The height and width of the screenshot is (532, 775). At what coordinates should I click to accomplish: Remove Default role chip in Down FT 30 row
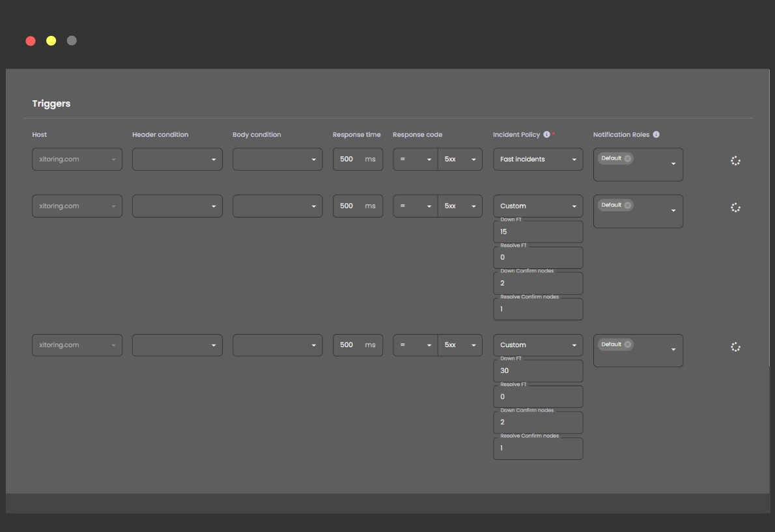627,344
